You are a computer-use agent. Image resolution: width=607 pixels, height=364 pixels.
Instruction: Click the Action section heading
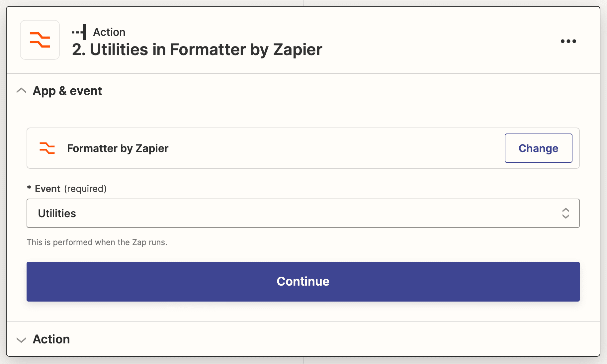coord(51,339)
